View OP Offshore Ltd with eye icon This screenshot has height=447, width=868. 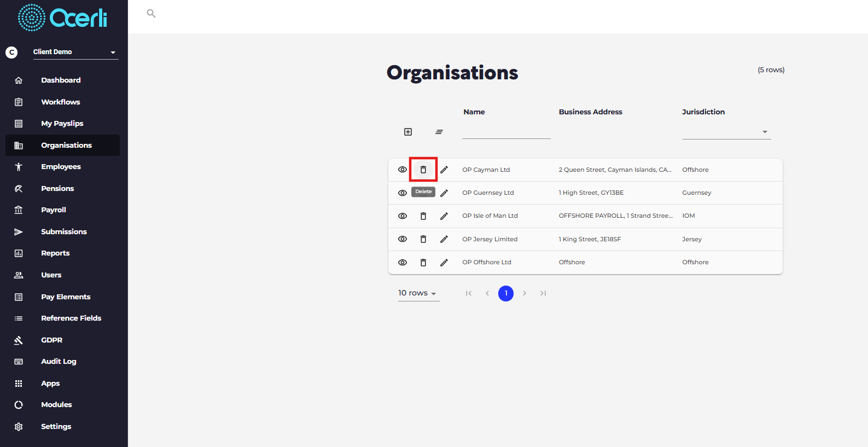(x=403, y=263)
